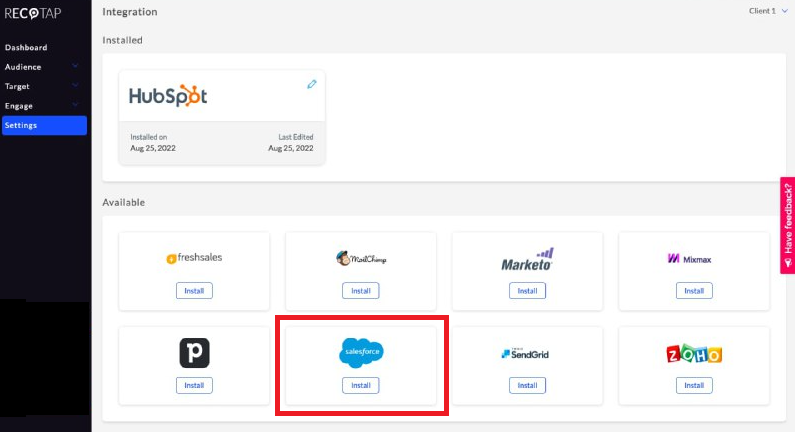Click the MailChimp logo
795x432 pixels.
361,259
